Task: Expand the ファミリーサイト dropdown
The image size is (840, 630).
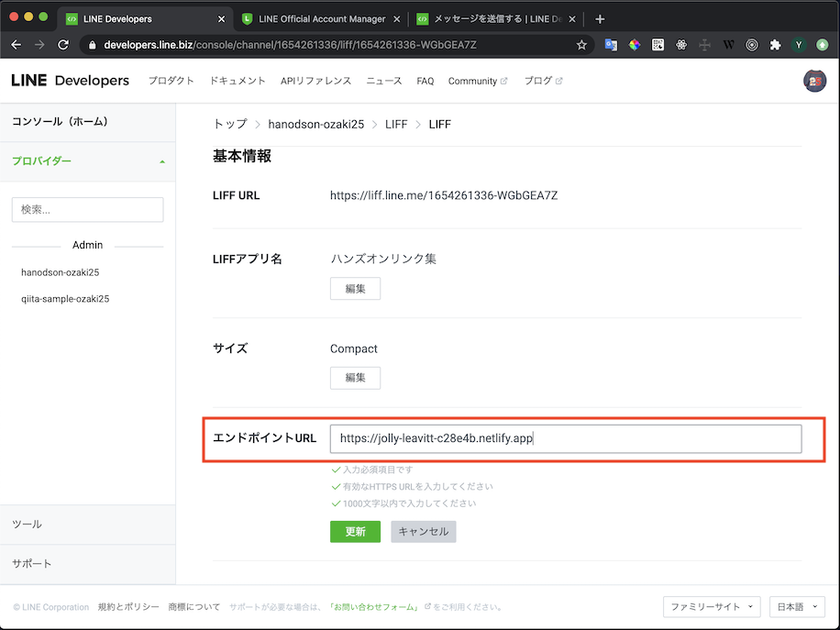Action: 712,607
